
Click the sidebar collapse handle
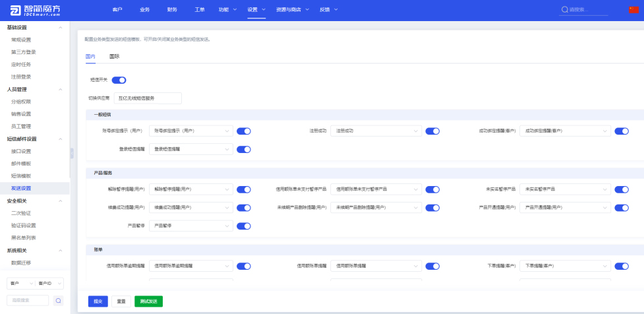[72, 153]
